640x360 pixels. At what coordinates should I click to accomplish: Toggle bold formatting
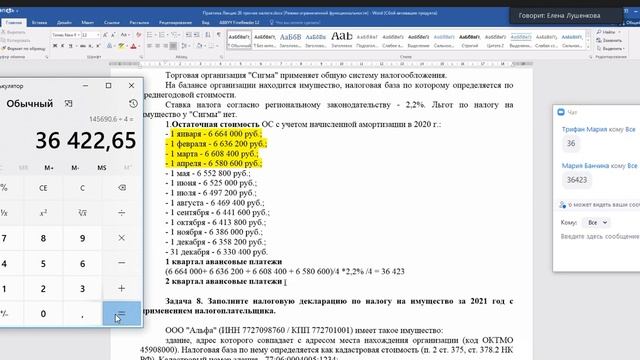tap(55, 46)
